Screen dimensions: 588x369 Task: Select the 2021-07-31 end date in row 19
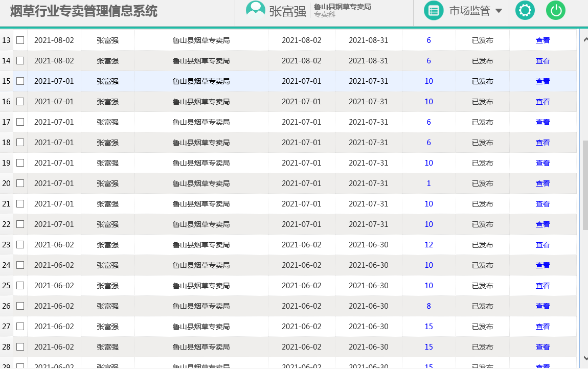tap(368, 163)
